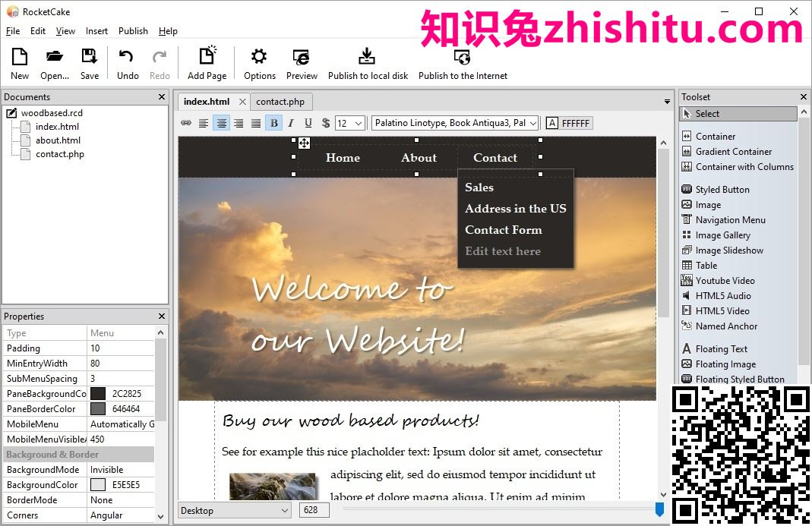Open Corners Angular value
Screen dimensions: 812x526
(122, 515)
